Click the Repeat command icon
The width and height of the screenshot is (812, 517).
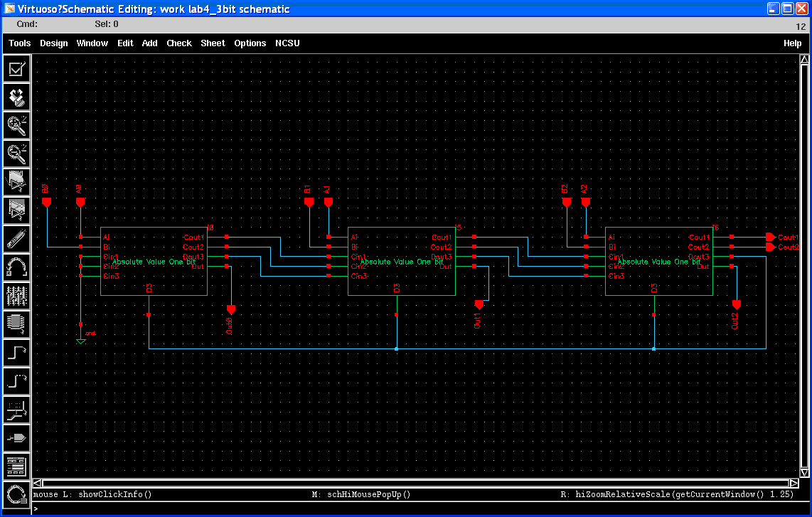tap(16, 495)
